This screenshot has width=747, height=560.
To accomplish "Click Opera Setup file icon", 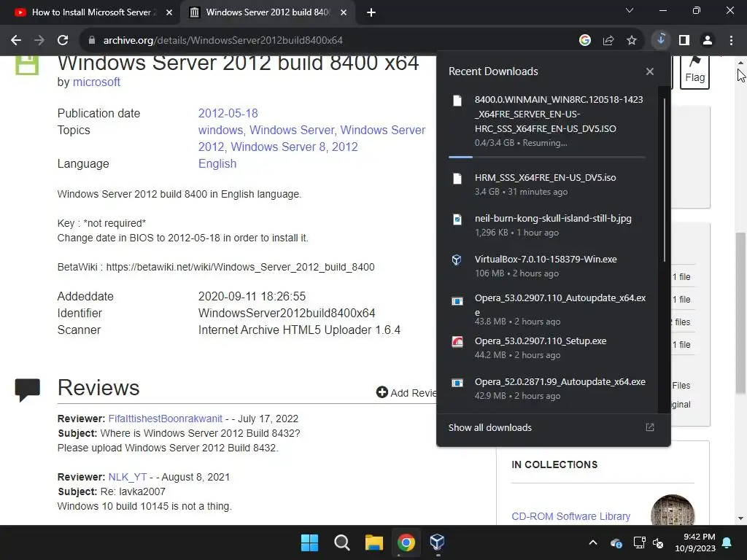I will click(457, 341).
